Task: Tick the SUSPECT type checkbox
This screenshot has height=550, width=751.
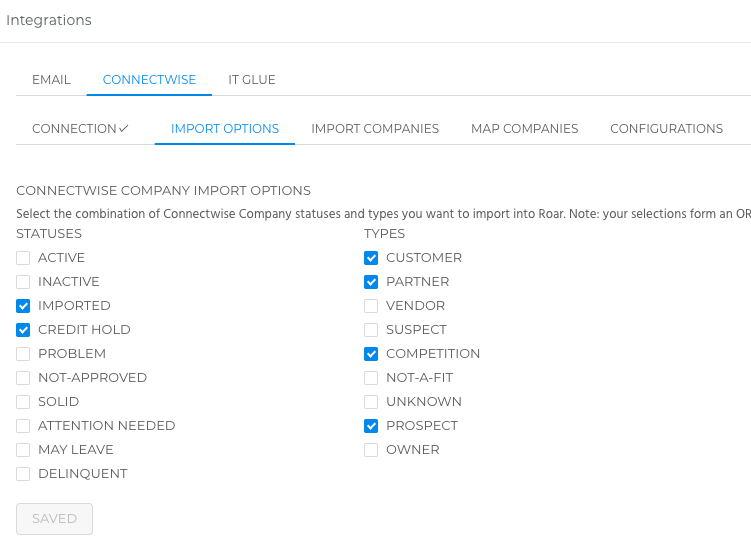Action: [371, 330]
